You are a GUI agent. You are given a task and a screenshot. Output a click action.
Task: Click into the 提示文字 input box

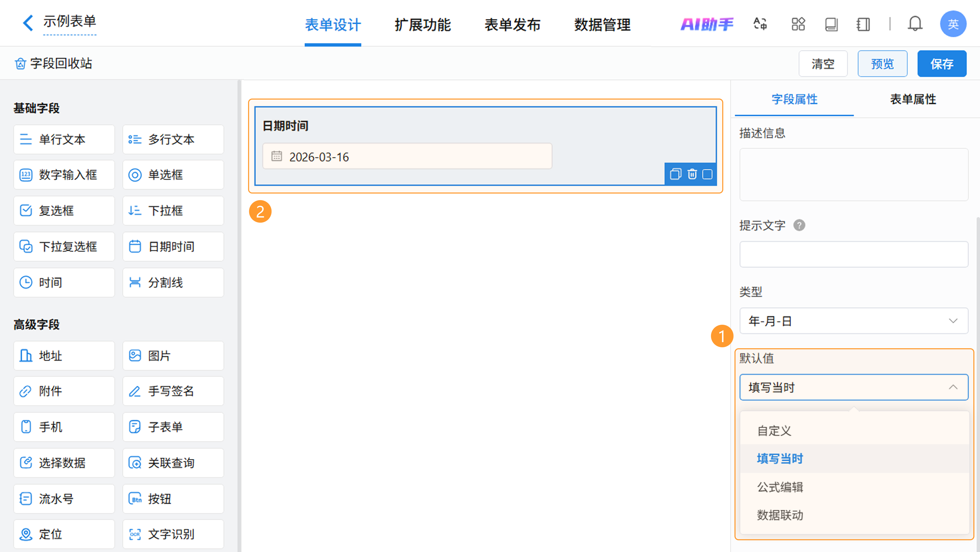point(853,254)
